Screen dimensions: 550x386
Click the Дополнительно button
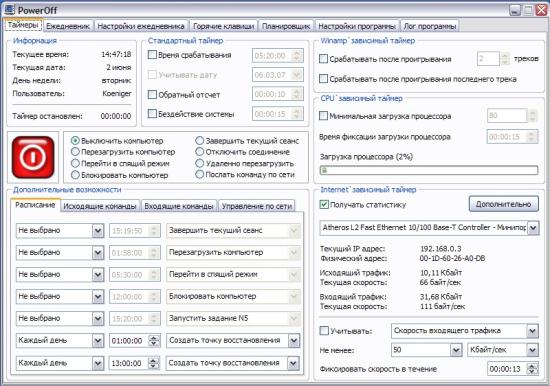coord(503,204)
